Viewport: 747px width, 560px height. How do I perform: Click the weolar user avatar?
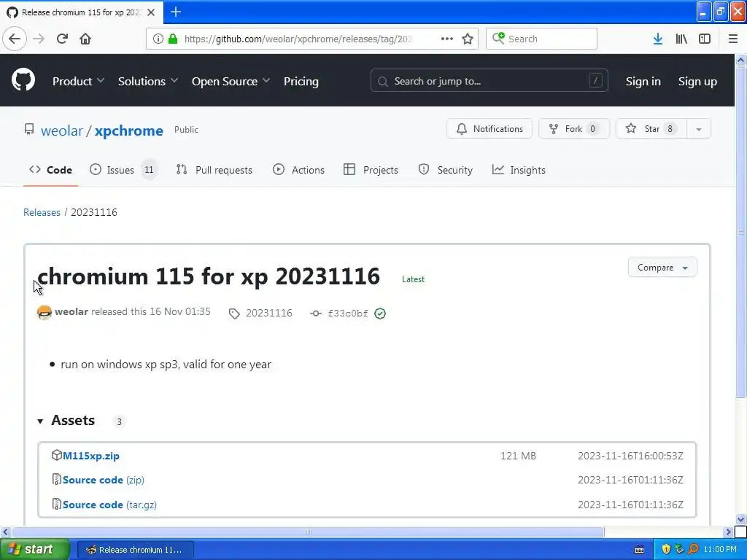[44, 312]
